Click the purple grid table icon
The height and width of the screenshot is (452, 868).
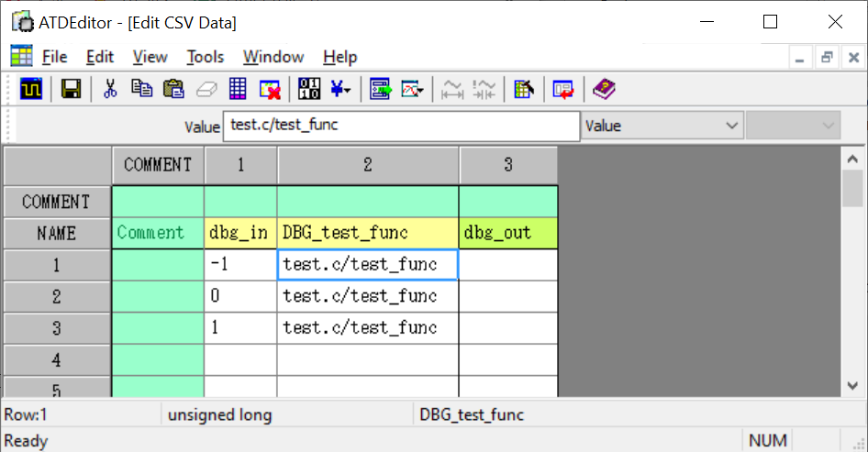coord(238,89)
